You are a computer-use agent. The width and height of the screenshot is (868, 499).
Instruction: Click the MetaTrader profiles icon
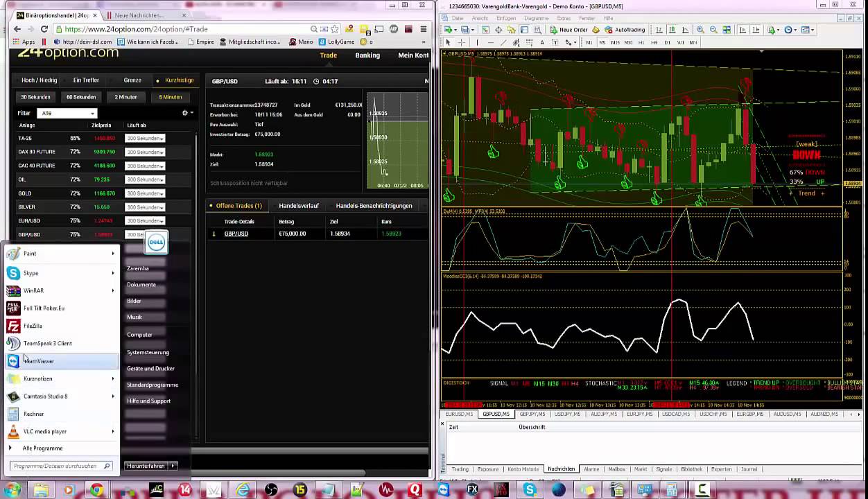click(468, 30)
